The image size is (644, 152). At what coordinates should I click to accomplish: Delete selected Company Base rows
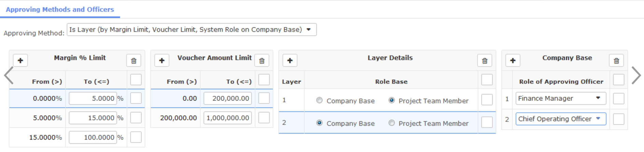(x=616, y=61)
